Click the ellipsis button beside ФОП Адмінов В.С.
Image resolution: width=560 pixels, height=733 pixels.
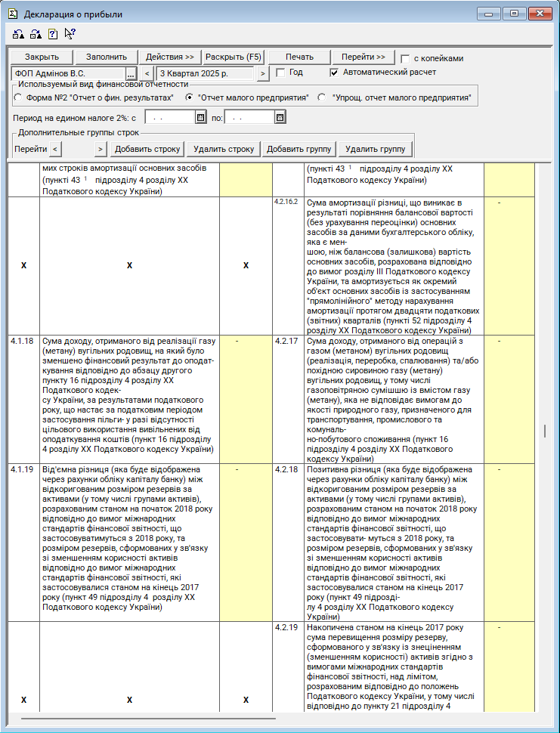(x=130, y=74)
